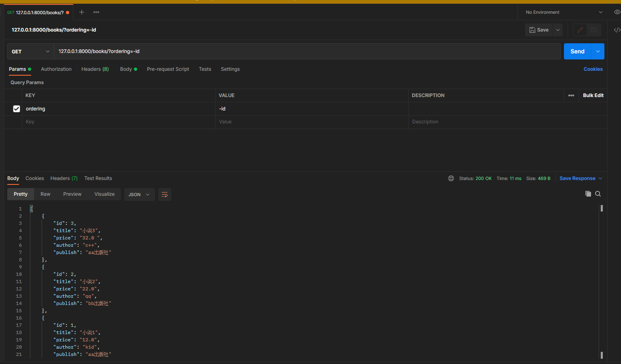Image resolution: width=621 pixels, height=364 pixels.
Task: Open the tab options three-dots icon
Action: (96, 12)
